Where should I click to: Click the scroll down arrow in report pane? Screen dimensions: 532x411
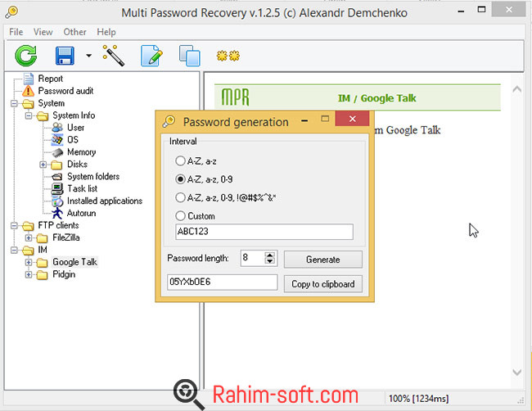point(516,373)
